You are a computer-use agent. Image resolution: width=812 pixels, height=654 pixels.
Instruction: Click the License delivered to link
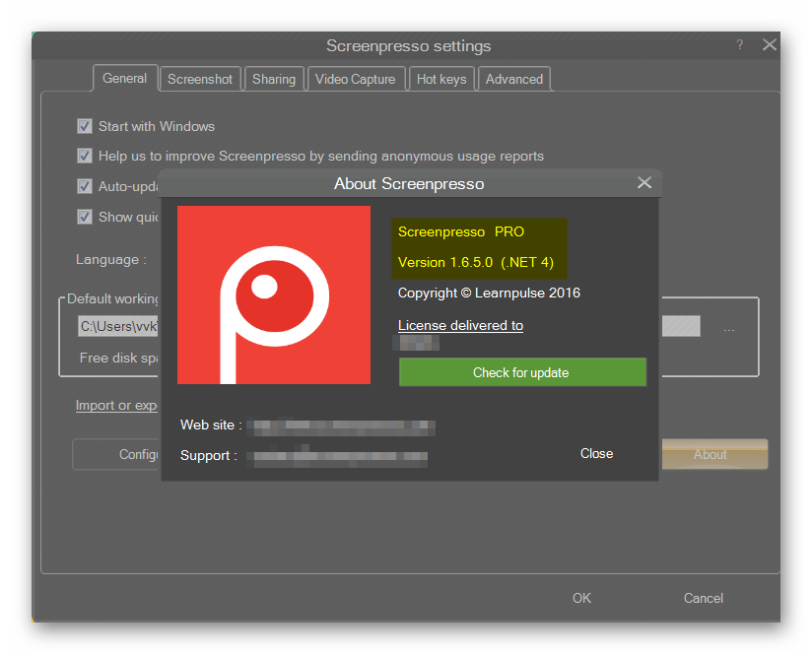tap(460, 325)
